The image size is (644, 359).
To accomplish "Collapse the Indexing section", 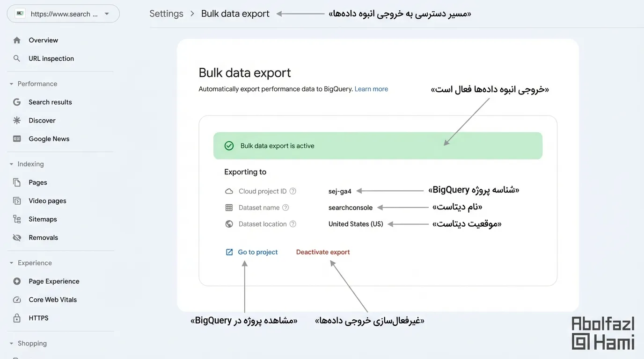I will 12,164.
